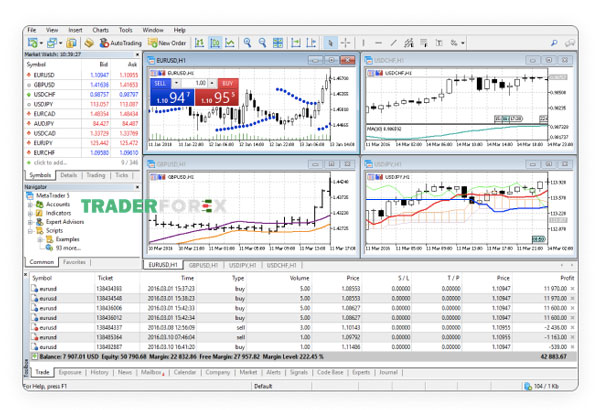Screen dimensions: 600x410
Task: Open the profiles dropdown arrow
Action: tap(60, 43)
